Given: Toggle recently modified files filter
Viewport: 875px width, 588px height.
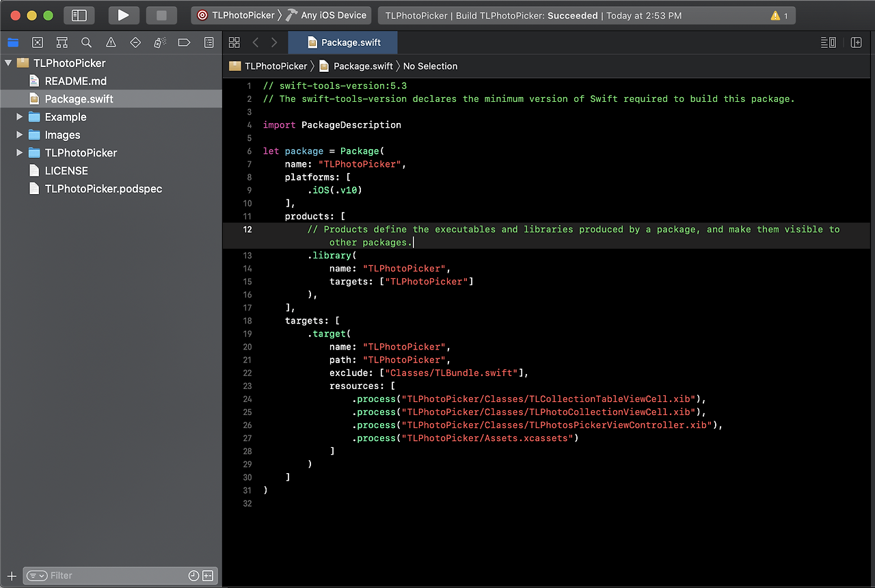Looking at the screenshot, I should tap(193, 576).
